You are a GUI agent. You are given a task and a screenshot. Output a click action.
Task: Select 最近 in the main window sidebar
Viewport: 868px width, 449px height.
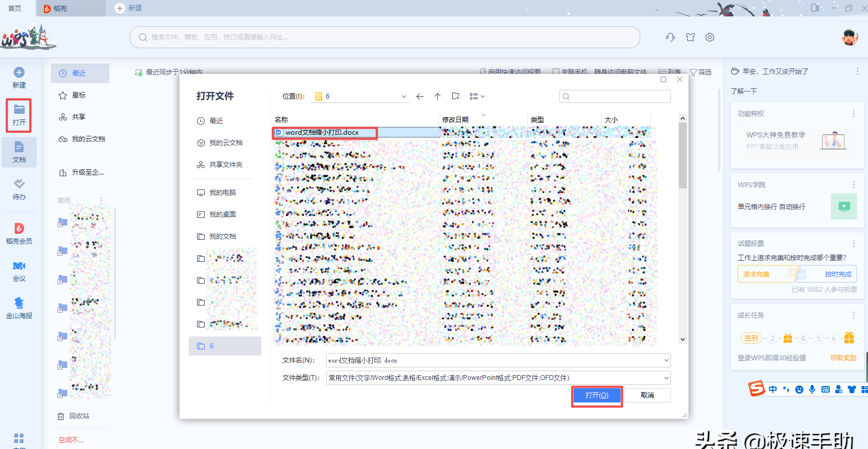(80, 73)
